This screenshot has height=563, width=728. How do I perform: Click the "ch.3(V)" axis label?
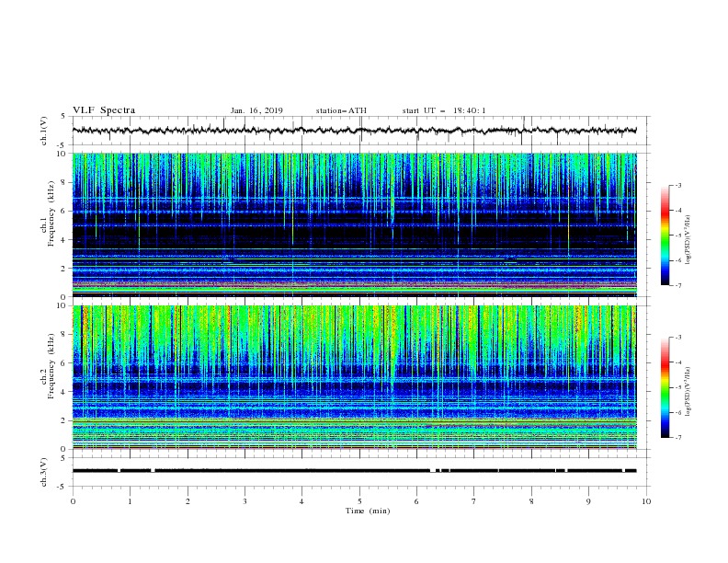44,472
